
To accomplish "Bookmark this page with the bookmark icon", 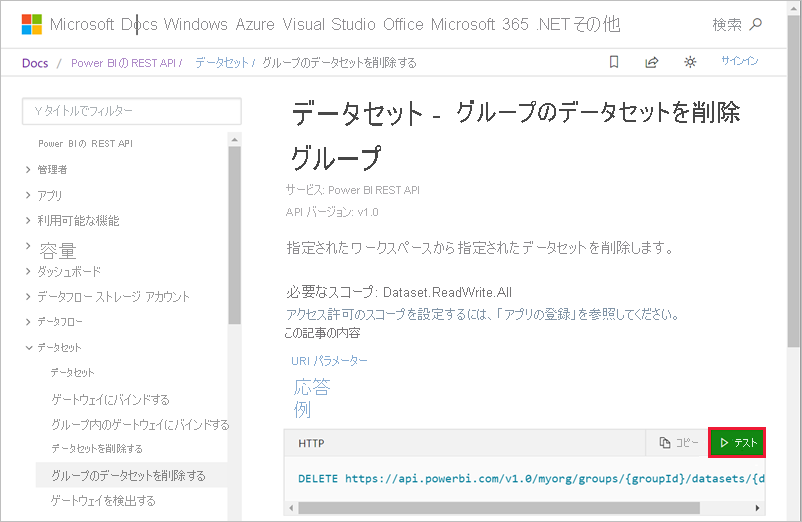I will point(614,62).
